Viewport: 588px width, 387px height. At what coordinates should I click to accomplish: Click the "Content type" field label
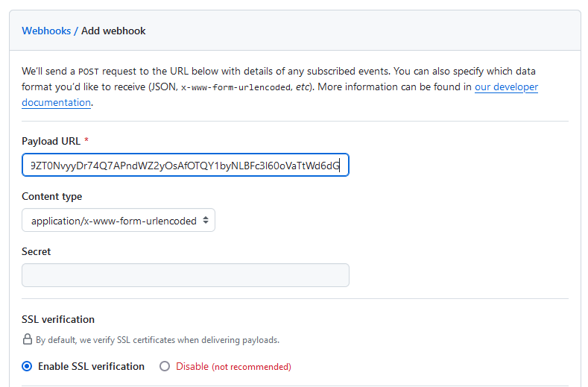pyautogui.click(x=52, y=196)
